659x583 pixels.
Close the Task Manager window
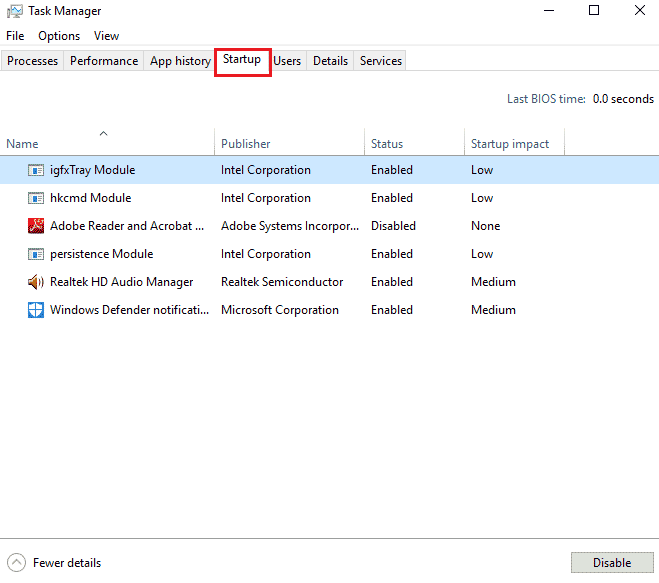(x=640, y=11)
